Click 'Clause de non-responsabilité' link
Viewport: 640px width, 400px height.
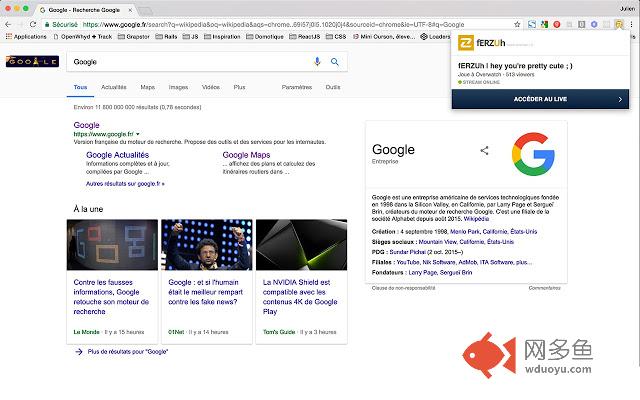pos(403,288)
